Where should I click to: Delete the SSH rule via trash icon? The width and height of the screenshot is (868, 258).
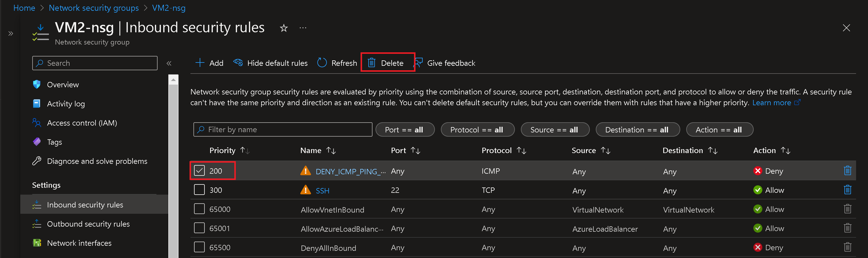tap(848, 190)
